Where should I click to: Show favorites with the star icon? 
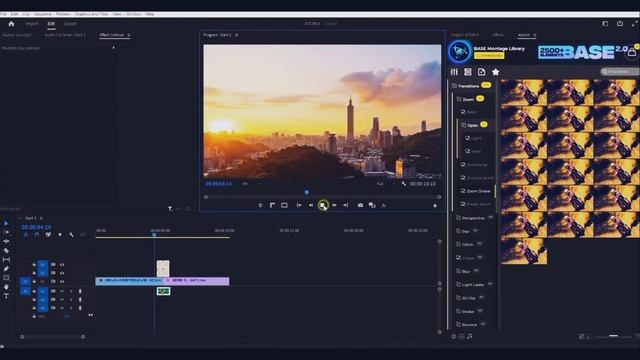coord(496,72)
